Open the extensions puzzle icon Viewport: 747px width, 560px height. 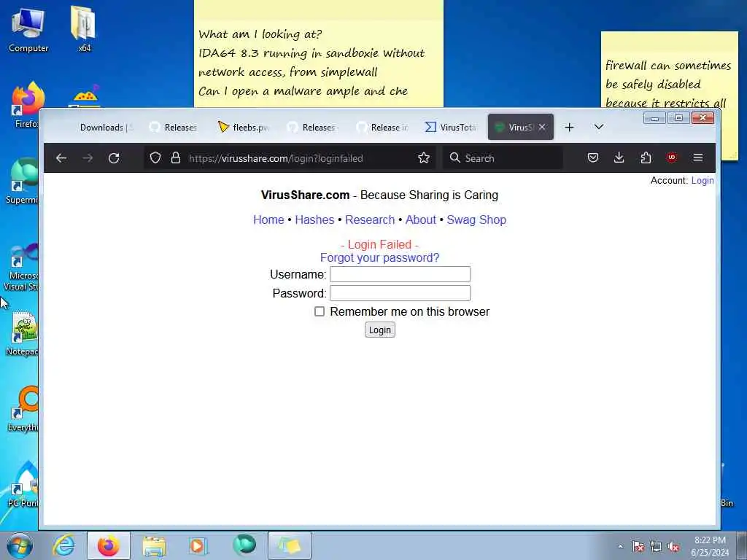point(646,157)
